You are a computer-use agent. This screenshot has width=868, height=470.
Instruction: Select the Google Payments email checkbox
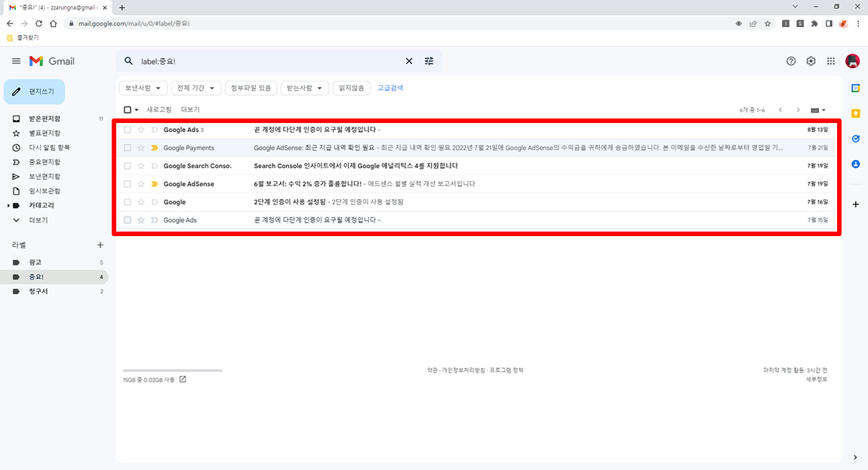point(128,148)
